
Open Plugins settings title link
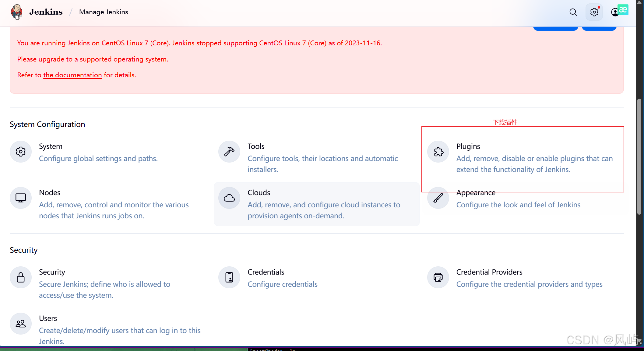468,146
